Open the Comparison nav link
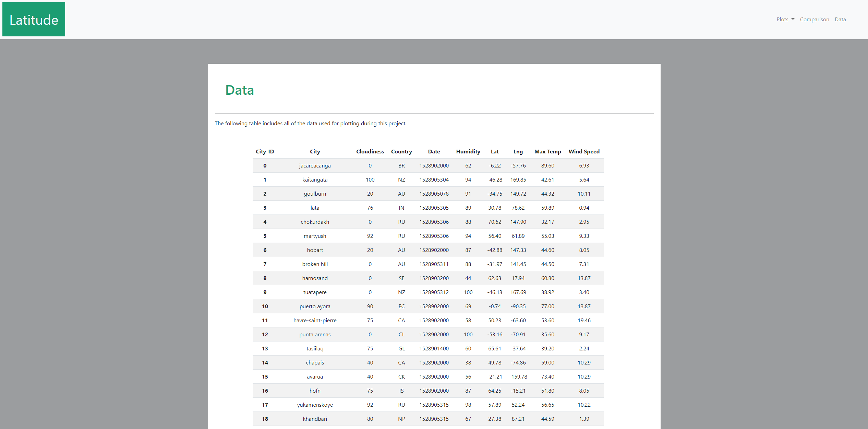 (x=814, y=20)
